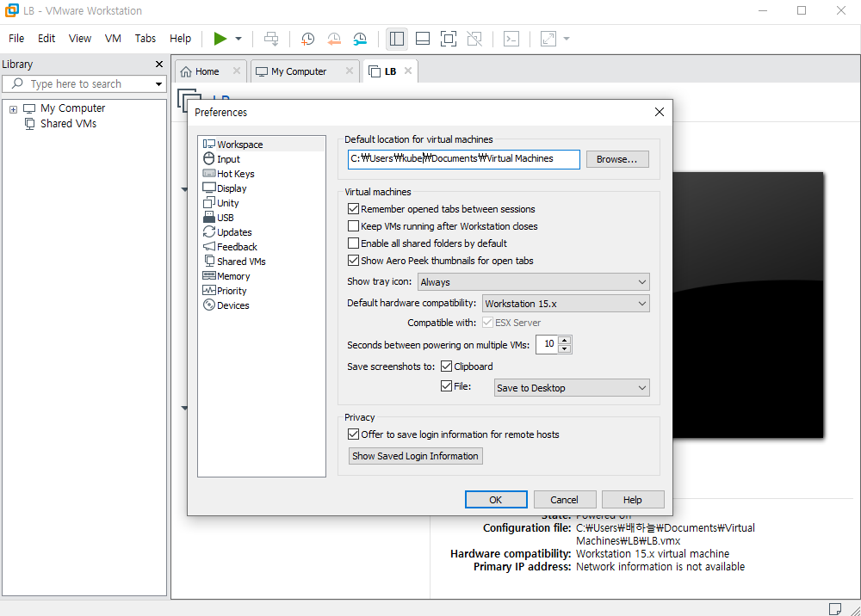Screen dimensions: 861x616
Task: Close the LB tab
Action: [x=408, y=71]
